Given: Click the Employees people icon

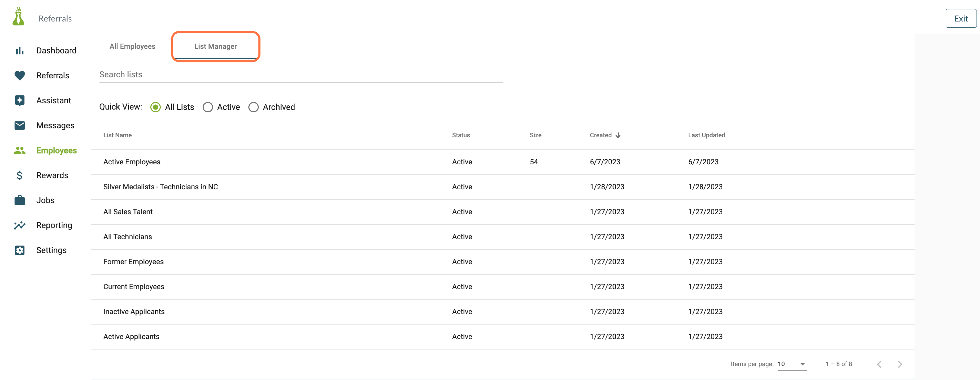Looking at the screenshot, I should point(19,150).
